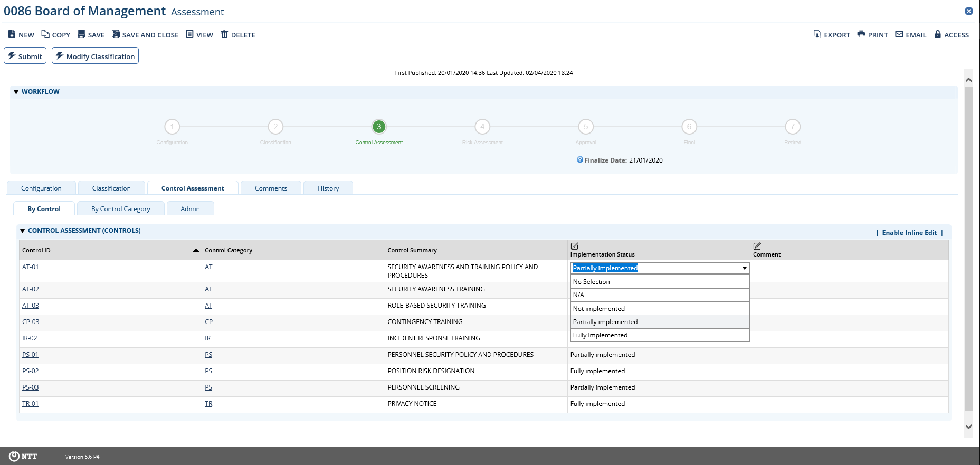The image size is (980, 465).
Task: Select the By Control Category sub-tab
Action: 120,208
